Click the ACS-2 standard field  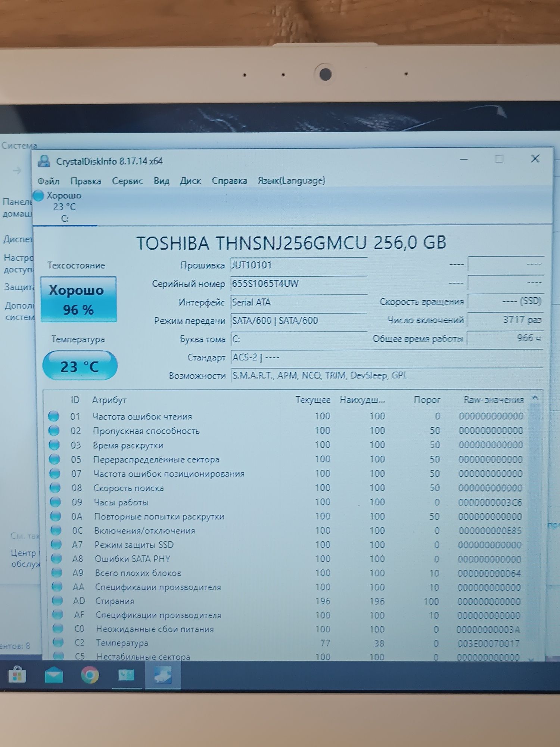coord(386,357)
